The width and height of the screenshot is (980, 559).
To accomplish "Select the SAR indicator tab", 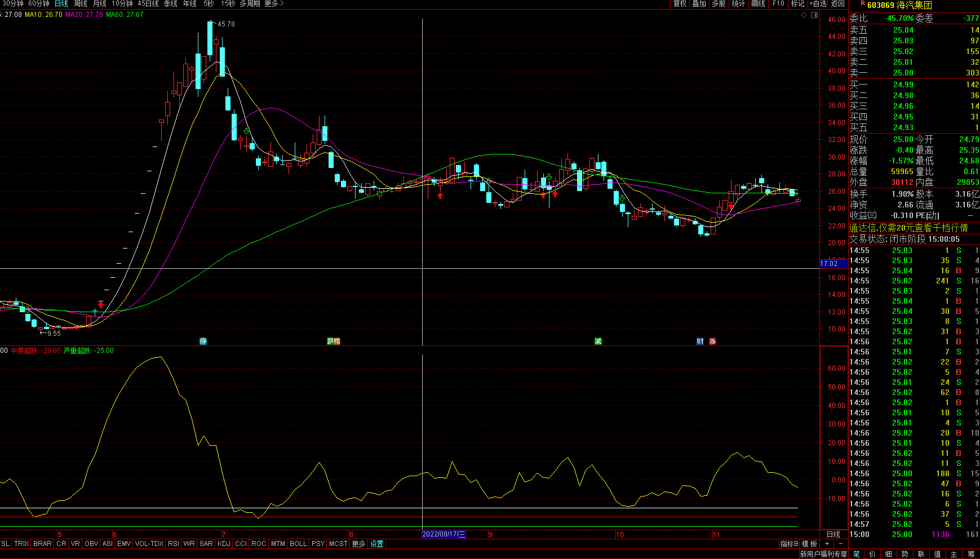I will pyautogui.click(x=206, y=544).
